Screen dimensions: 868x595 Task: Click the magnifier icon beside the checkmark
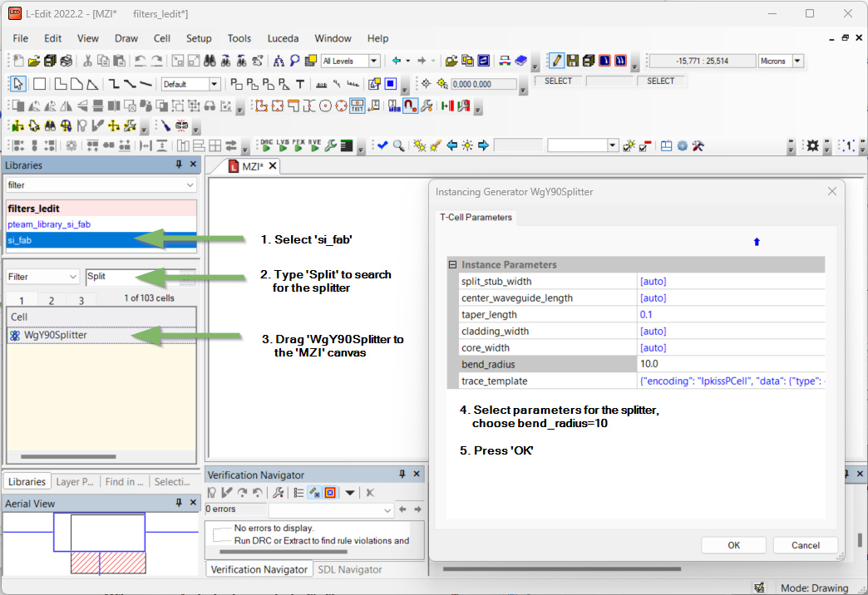(399, 145)
